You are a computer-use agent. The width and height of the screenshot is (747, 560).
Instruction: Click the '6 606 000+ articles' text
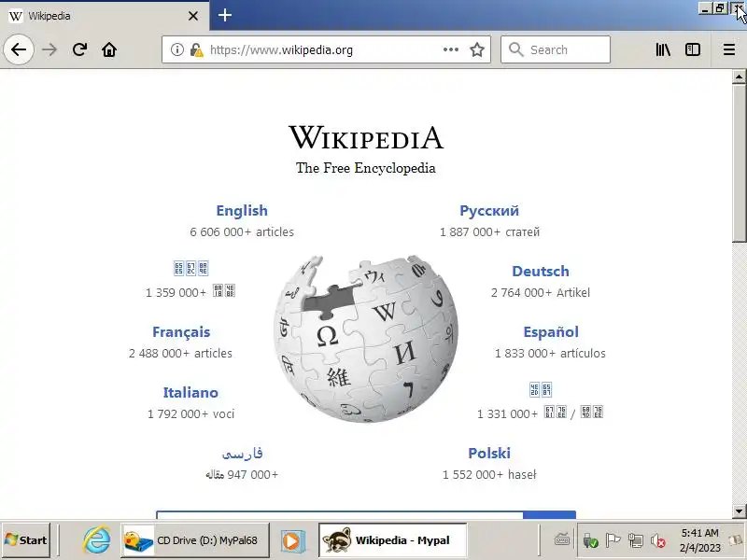pos(242,231)
